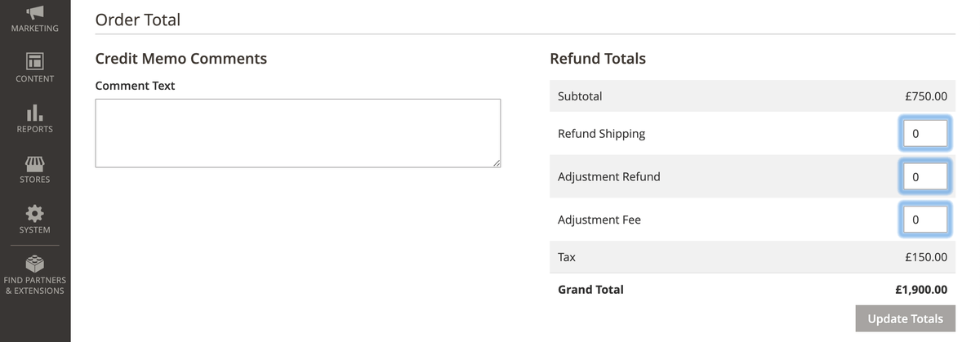This screenshot has width=980, height=342.
Task: Click the £750.00 subtotal amount
Action: [x=925, y=96]
